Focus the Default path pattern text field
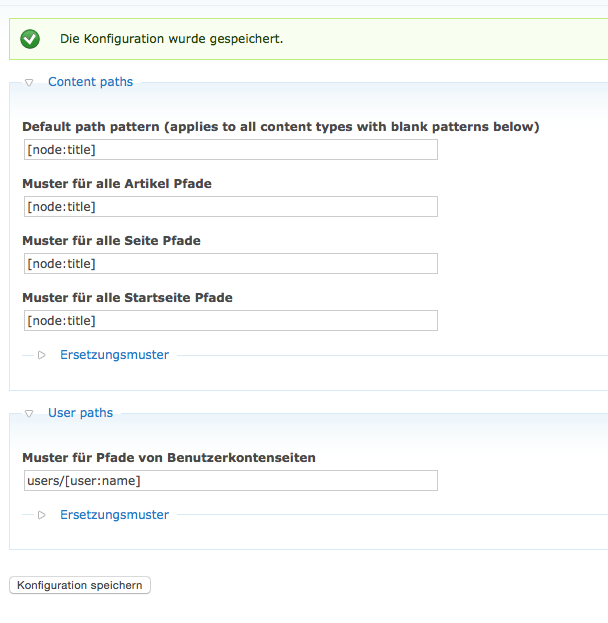 click(x=230, y=150)
